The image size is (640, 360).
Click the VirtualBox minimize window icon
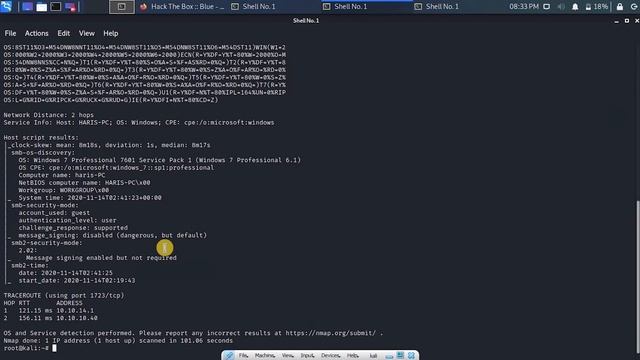point(389,356)
